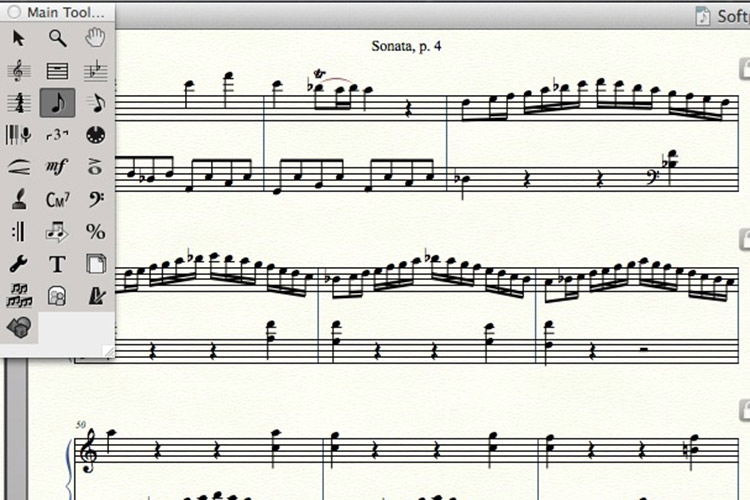The image size is (750, 500).
Task: Click the Main Tool palette title
Action: click(x=66, y=12)
